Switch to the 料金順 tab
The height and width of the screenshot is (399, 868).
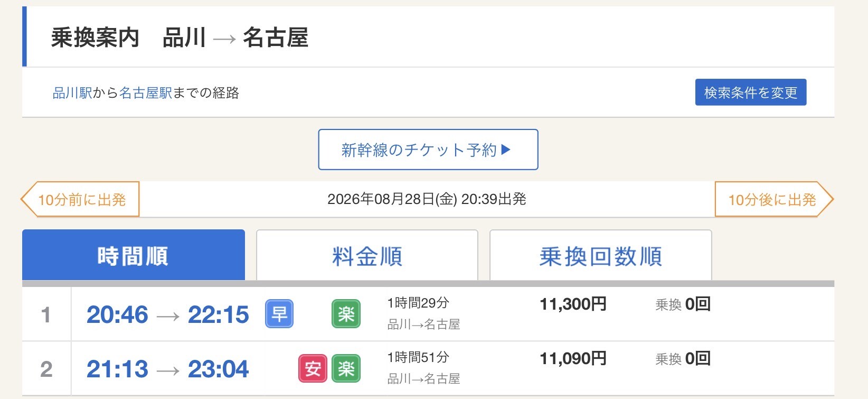[x=367, y=255]
